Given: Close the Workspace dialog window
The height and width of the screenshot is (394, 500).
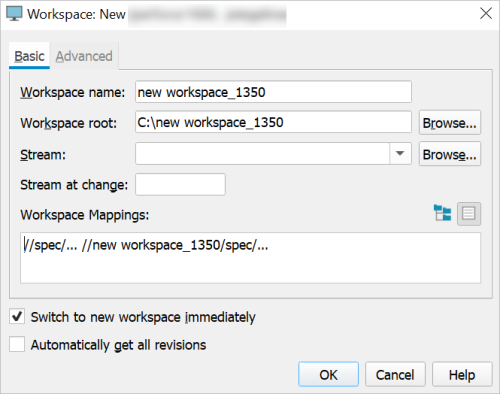Looking at the screenshot, I should [486, 14].
